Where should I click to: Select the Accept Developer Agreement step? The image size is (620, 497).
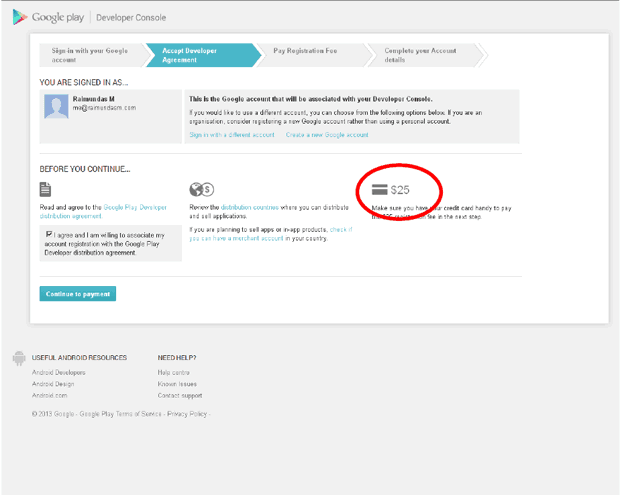coord(202,55)
